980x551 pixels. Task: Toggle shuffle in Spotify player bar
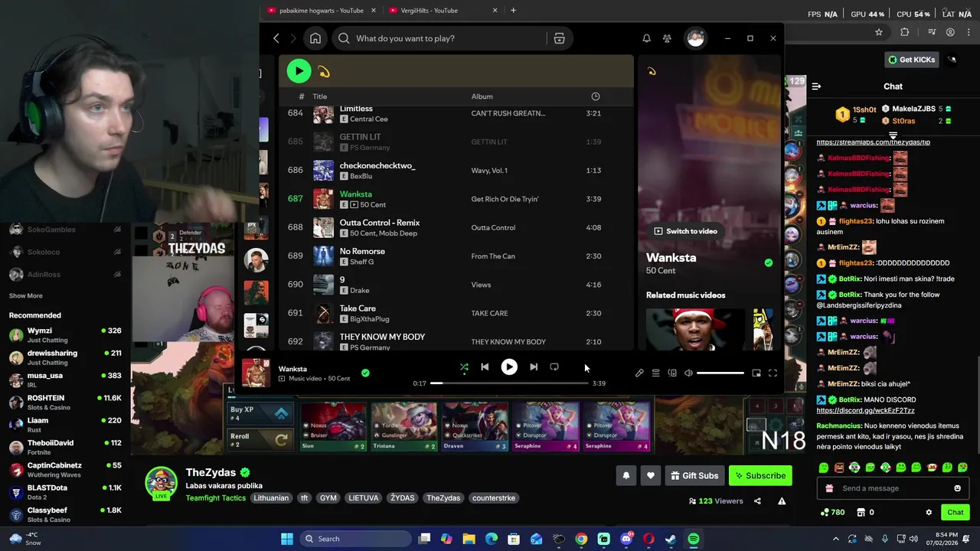click(464, 367)
